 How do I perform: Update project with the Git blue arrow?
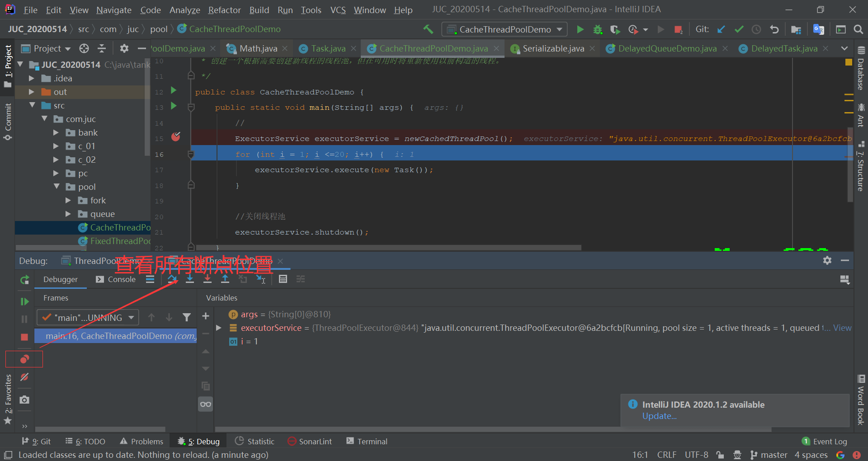722,29
